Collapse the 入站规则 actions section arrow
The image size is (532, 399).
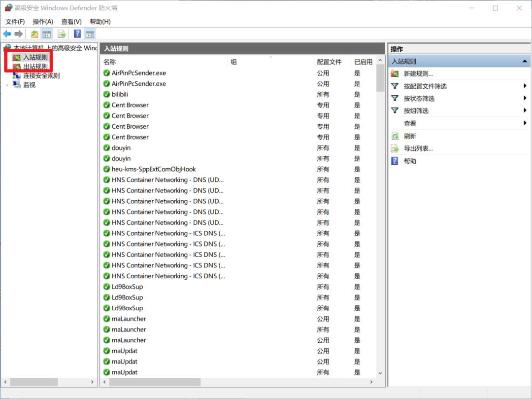coord(525,61)
